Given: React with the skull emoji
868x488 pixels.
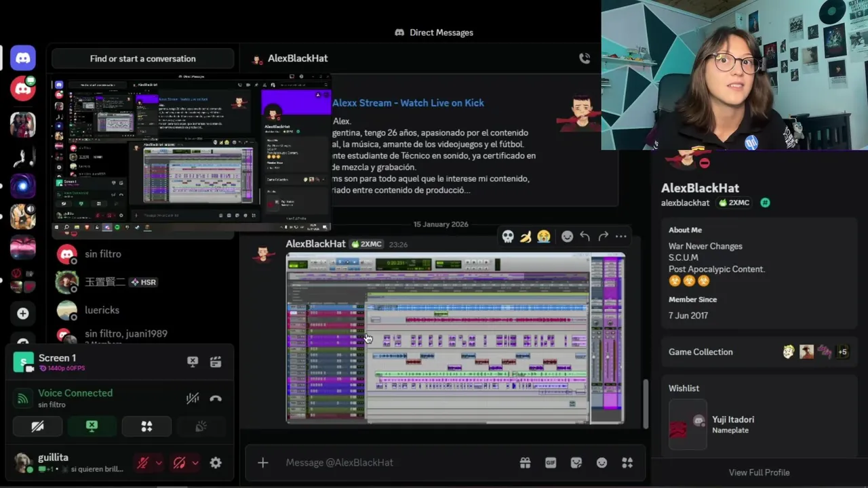Looking at the screenshot, I should [x=508, y=236].
